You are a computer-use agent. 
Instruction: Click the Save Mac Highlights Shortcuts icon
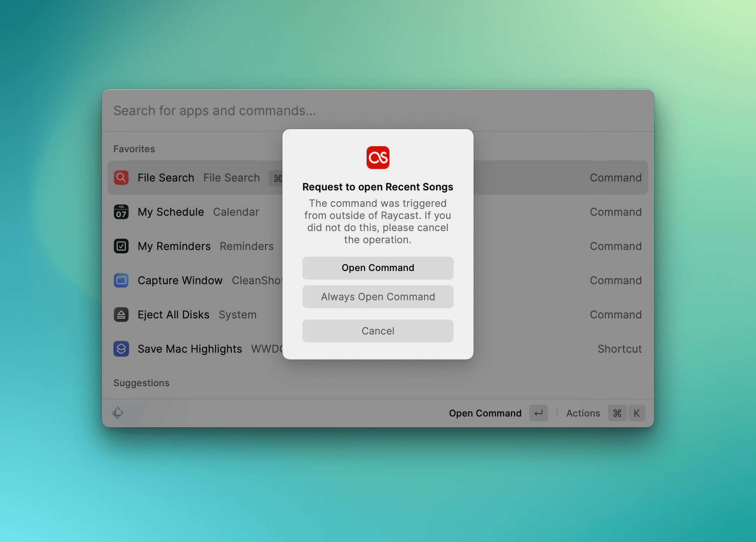click(121, 349)
